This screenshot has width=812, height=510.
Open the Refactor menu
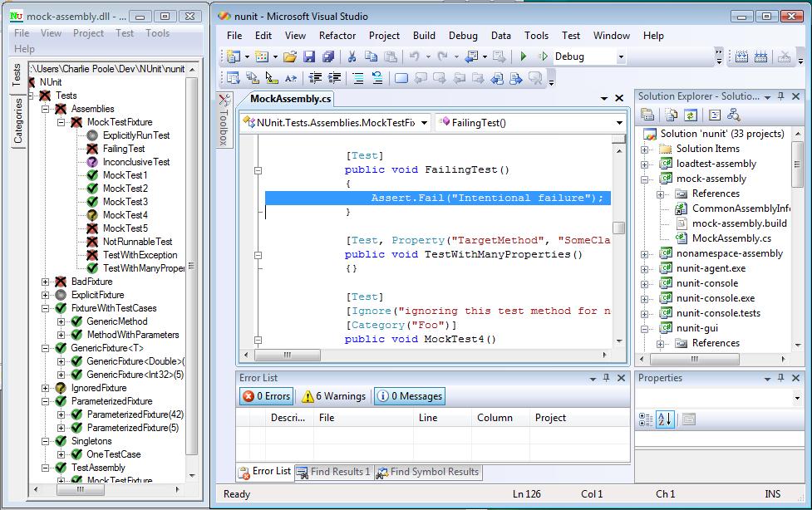pos(337,36)
